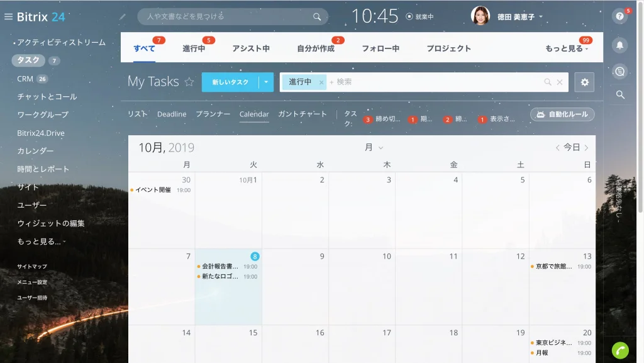Switch to the ガントチャート view

[303, 114]
